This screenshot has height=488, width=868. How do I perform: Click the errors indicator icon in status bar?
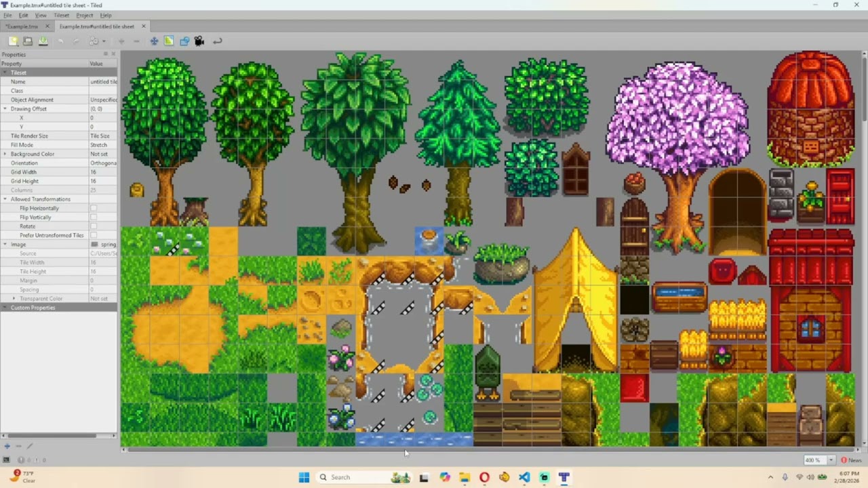click(21, 460)
